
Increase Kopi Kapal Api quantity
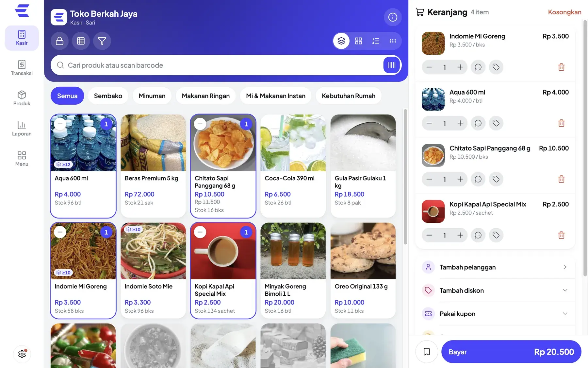point(460,235)
